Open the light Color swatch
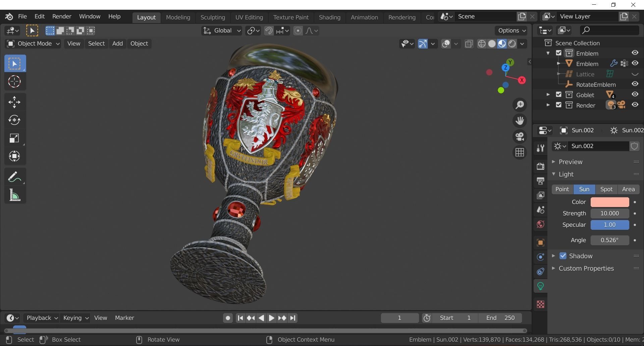The width and height of the screenshot is (644, 346). (609, 202)
